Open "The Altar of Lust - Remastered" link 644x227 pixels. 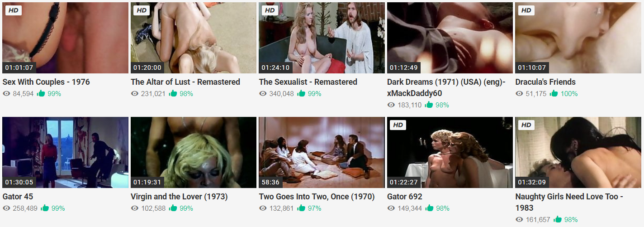tap(185, 82)
